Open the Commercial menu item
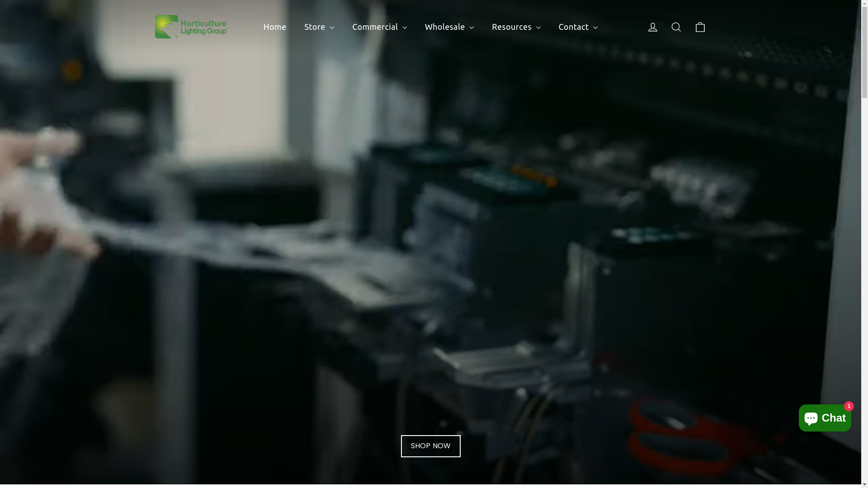The width and height of the screenshot is (868, 488). pos(375,27)
